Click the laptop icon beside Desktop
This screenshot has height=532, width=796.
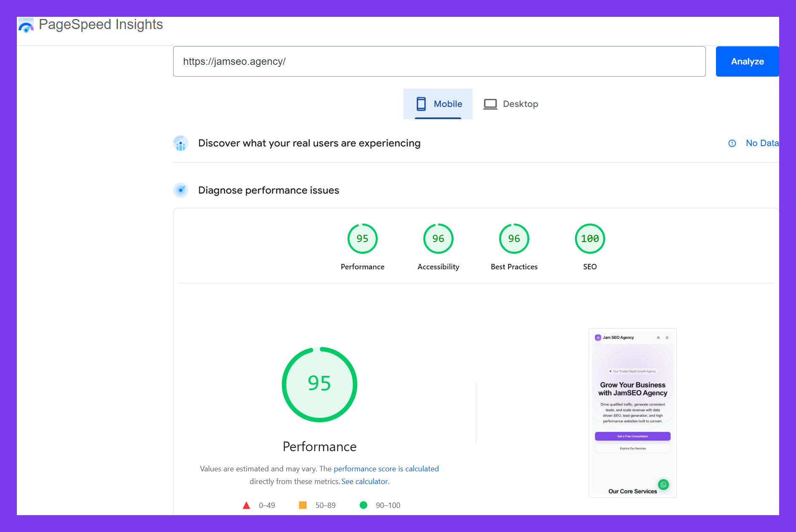point(490,104)
